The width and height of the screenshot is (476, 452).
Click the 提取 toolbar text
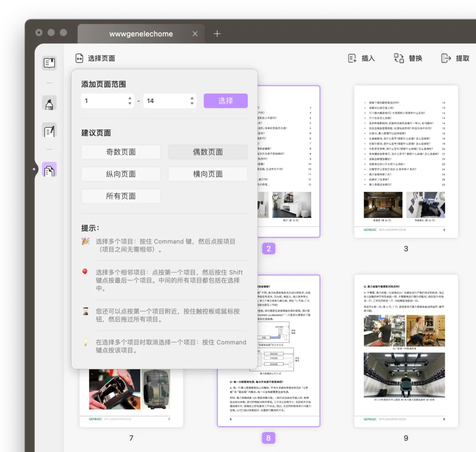462,58
